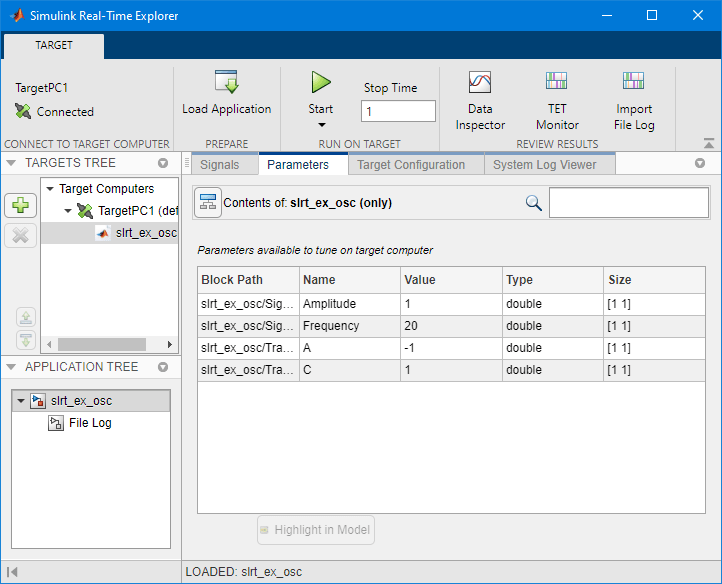Open APPLICATION TREE panel options menu
The width and height of the screenshot is (722, 584).
[x=163, y=367]
